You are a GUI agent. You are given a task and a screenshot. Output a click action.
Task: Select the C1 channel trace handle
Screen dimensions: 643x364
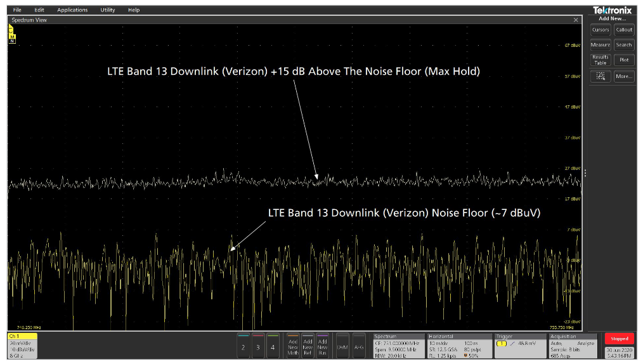click(x=11, y=30)
